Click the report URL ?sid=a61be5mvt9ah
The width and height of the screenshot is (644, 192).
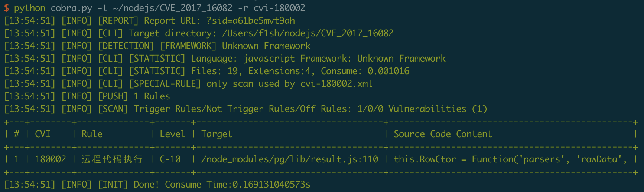(x=251, y=21)
